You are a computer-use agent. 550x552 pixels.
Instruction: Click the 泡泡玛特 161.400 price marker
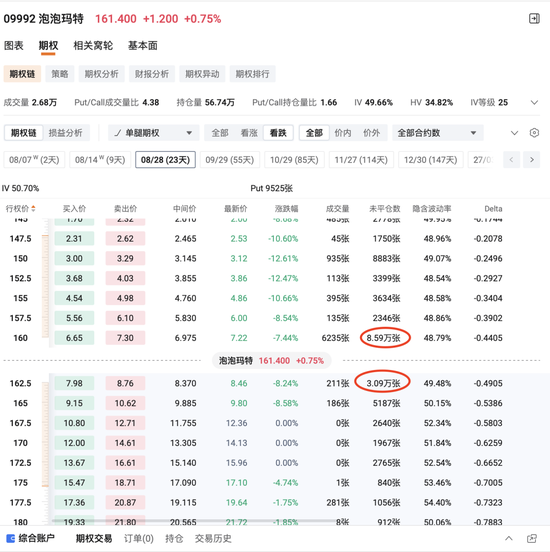coord(271,360)
